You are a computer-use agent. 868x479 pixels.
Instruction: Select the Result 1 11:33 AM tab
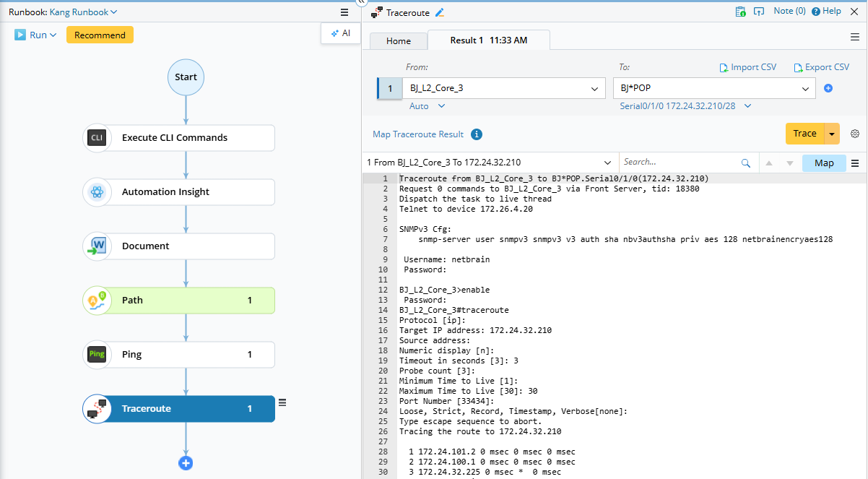point(489,40)
